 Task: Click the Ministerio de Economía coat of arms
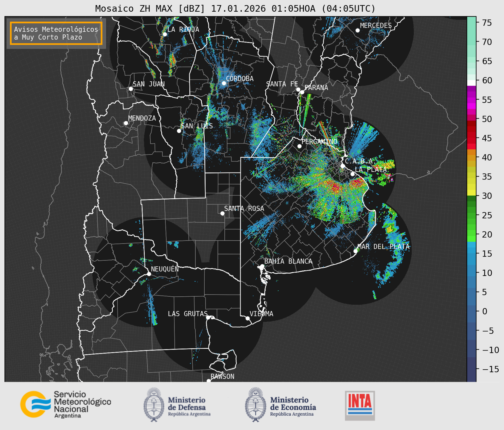256,405
